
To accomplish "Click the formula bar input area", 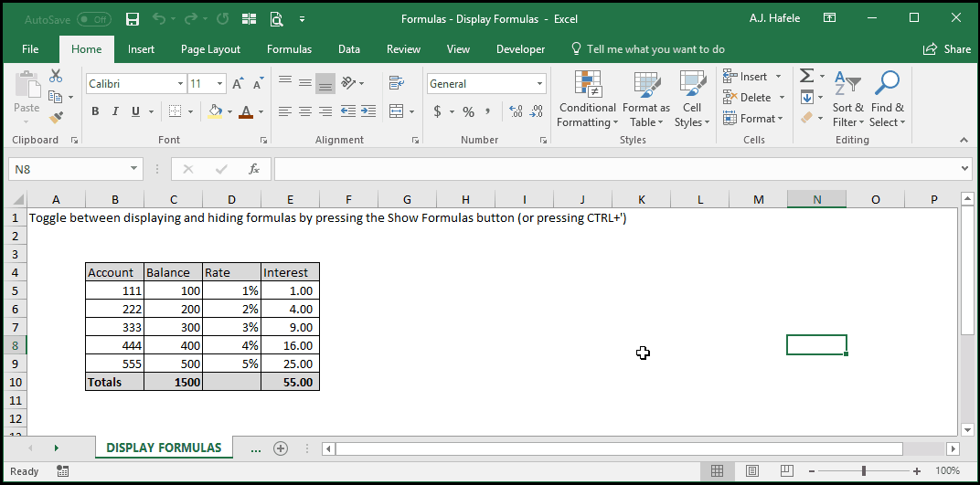I will tap(616, 169).
